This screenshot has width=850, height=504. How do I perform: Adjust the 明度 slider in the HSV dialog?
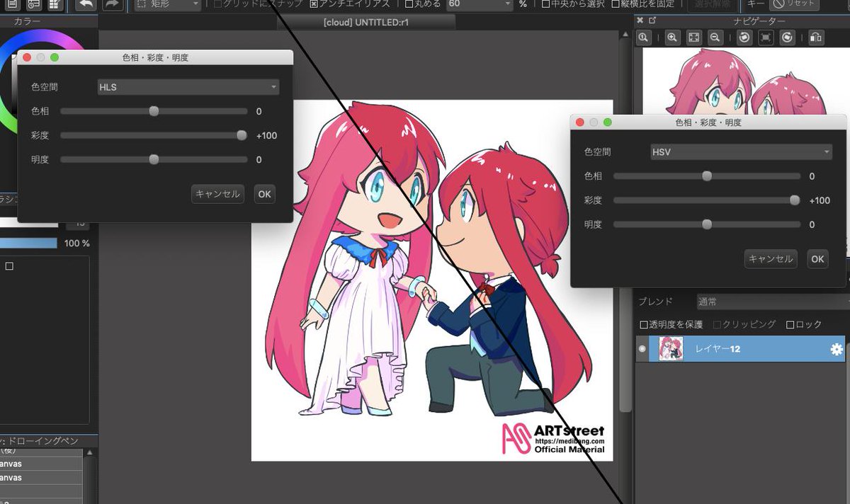click(x=707, y=224)
